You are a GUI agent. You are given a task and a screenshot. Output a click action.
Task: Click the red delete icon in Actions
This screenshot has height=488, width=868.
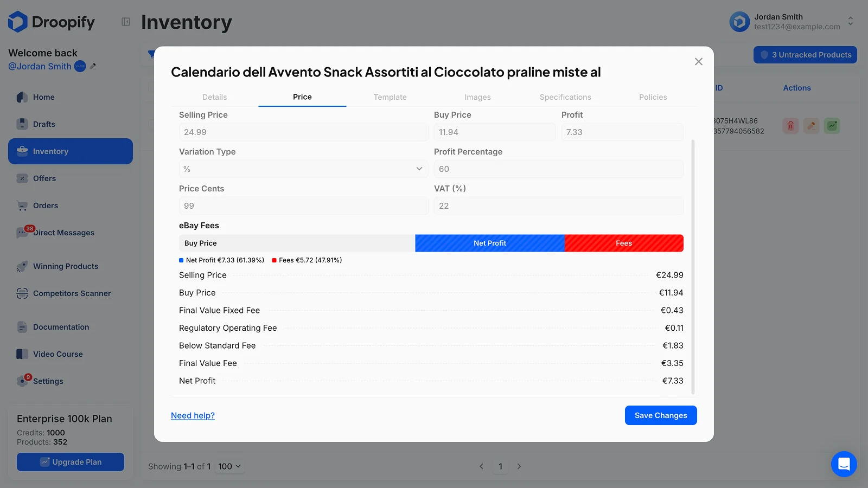click(790, 126)
